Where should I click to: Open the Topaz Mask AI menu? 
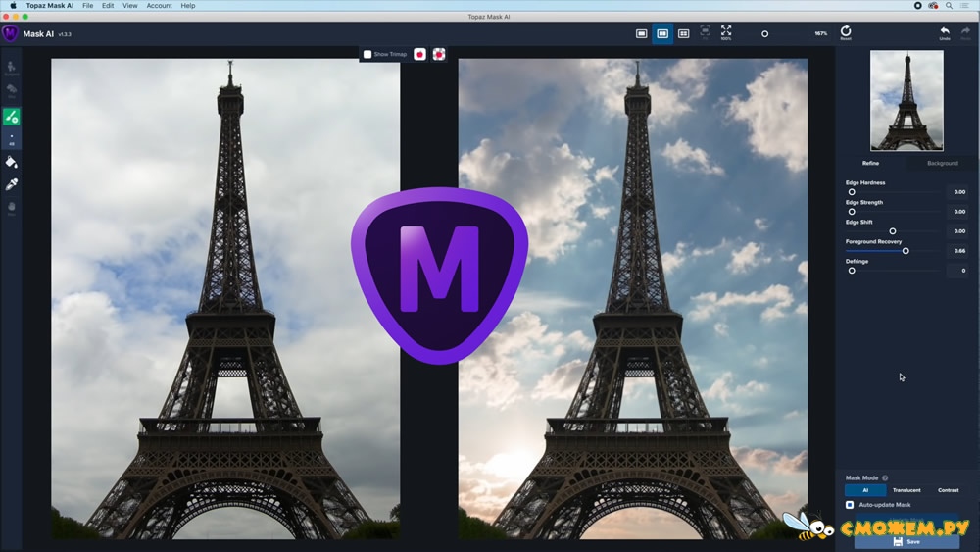click(49, 6)
